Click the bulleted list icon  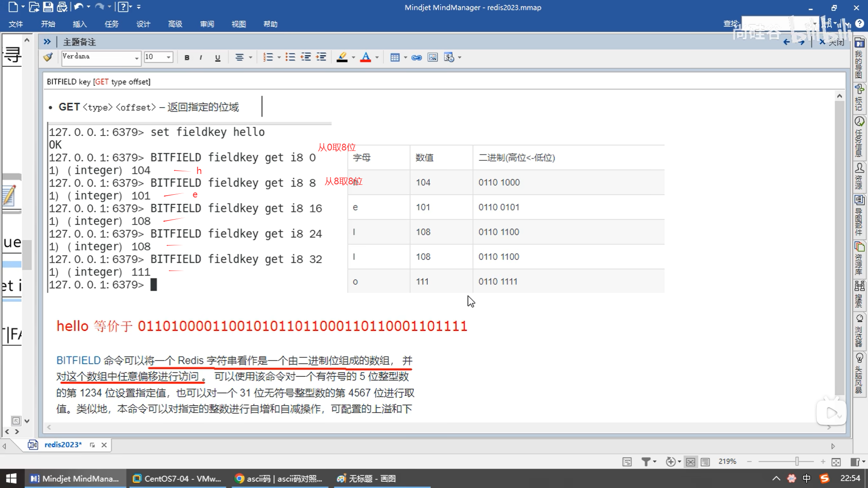[290, 57]
